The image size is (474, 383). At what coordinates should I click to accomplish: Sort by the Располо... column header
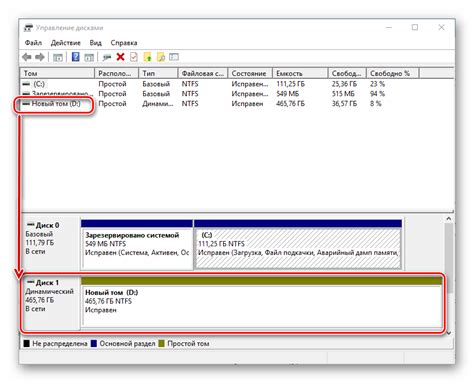(x=117, y=73)
